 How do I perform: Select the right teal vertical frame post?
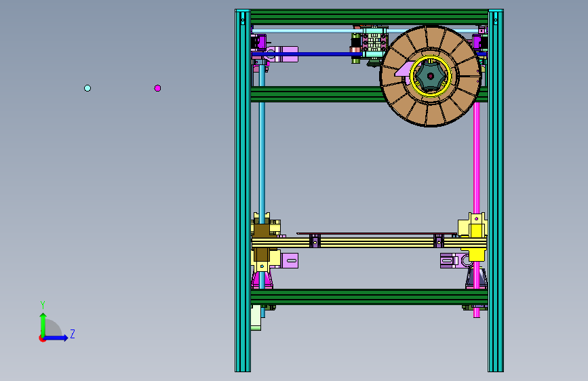495,190
